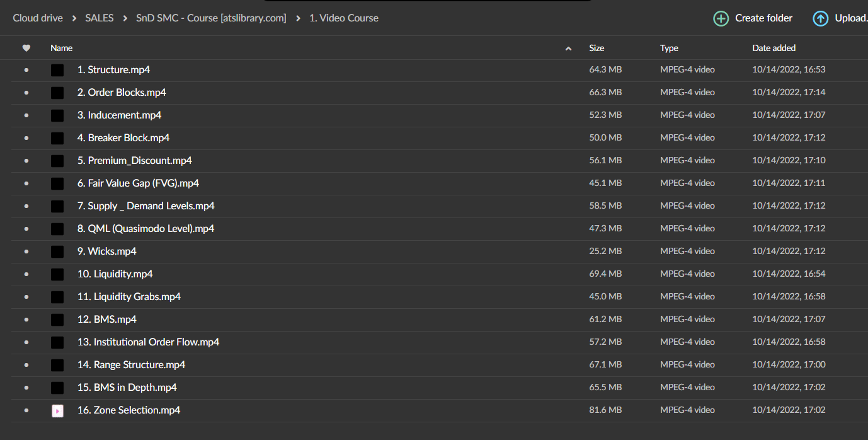The height and width of the screenshot is (440, 868).
Task: Navigate to Cloud drive breadcrumb
Action: [38, 18]
